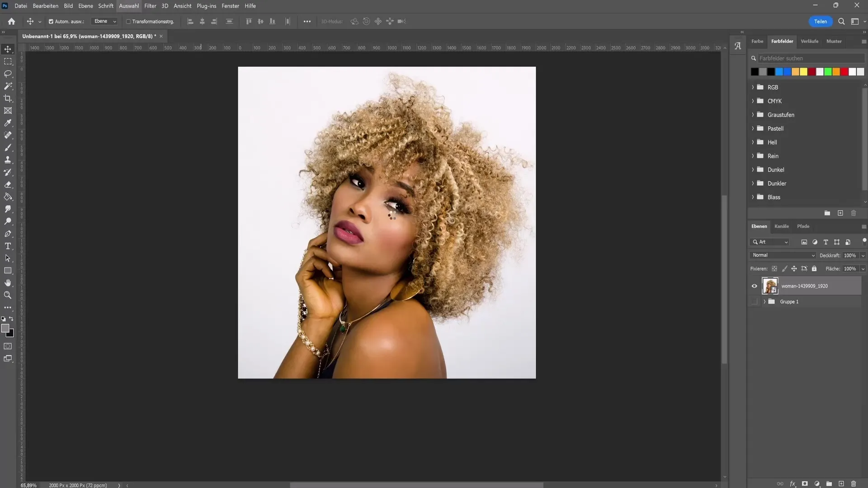868x488 pixels.
Task: Click the woman-1439909_1920 layer thumbnail
Action: (x=769, y=286)
